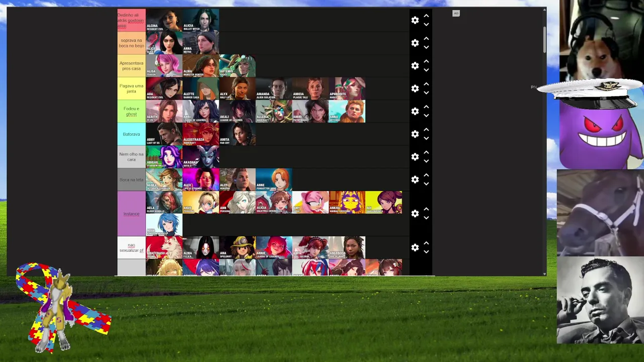The image size is (644, 362).
Task: Move 'Baforava' tier up
Action: [426, 130]
